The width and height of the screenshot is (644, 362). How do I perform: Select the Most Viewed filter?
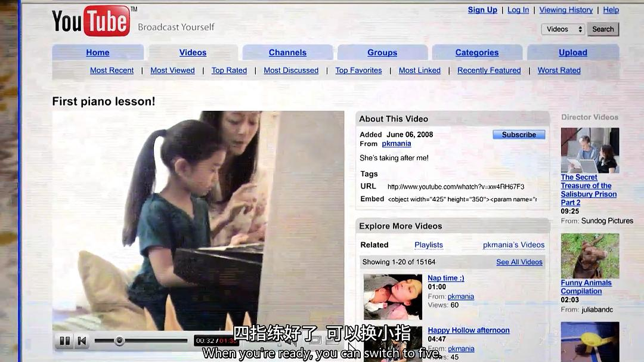click(x=172, y=70)
